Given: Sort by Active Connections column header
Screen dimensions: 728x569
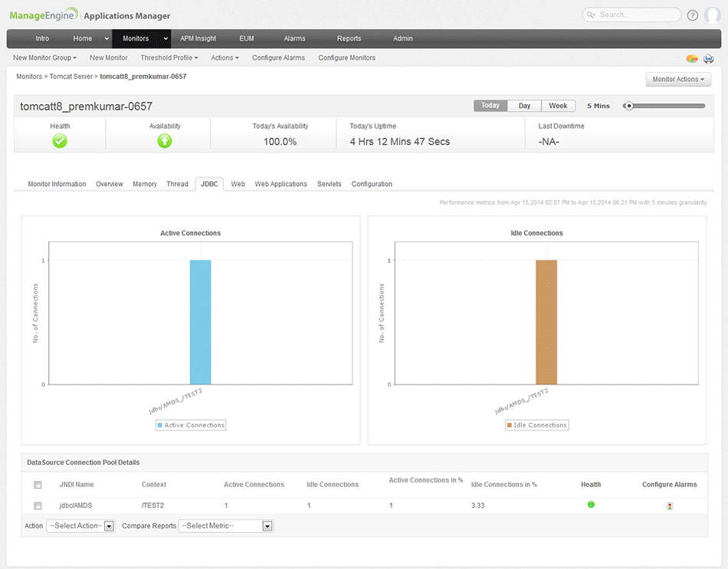Looking at the screenshot, I should [254, 485].
